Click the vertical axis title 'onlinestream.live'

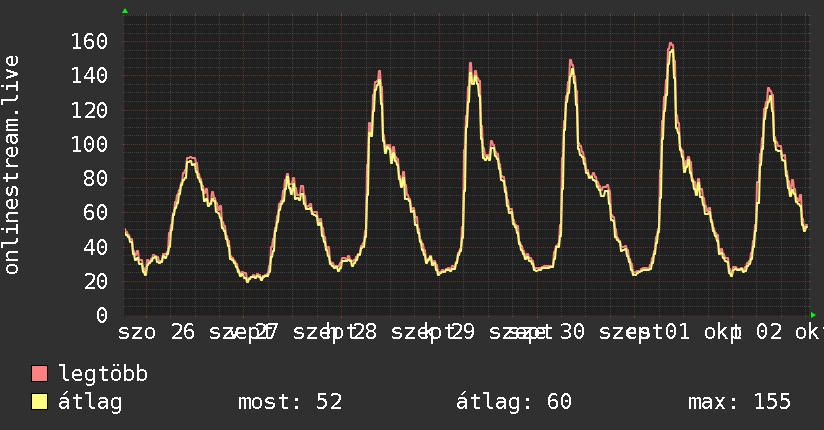pos(11,165)
